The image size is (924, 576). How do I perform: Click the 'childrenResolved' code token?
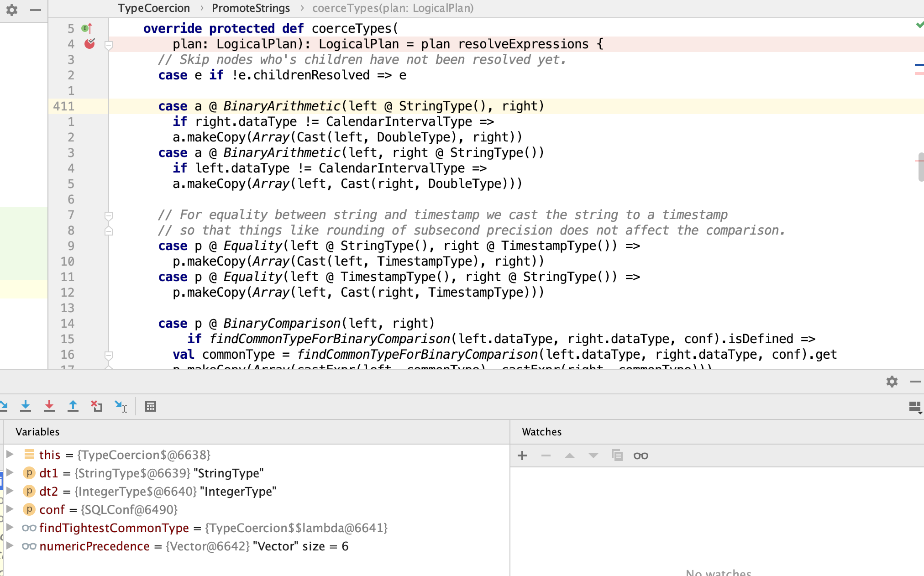click(x=311, y=75)
